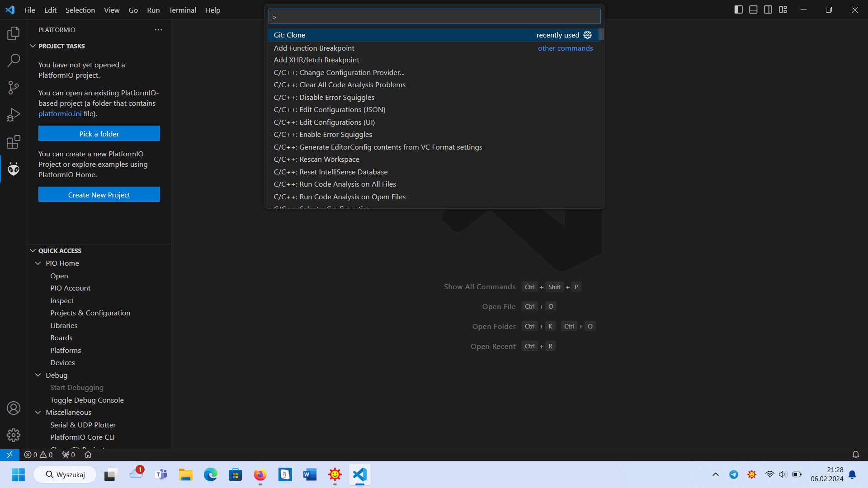This screenshot has width=868, height=488.
Task: Open the notifications bell in status bar
Action: pyautogui.click(x=855, y=455)
